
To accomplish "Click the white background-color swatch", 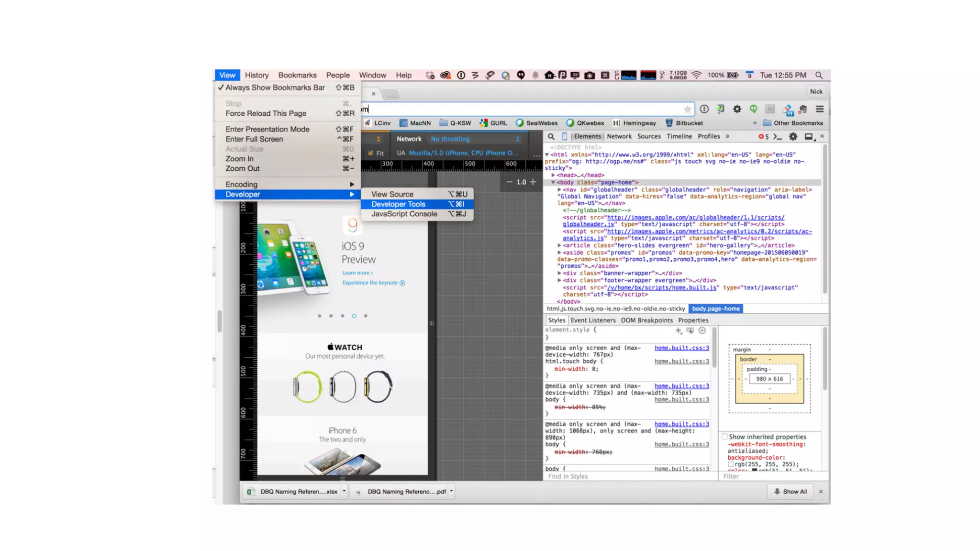I will 731,464.
